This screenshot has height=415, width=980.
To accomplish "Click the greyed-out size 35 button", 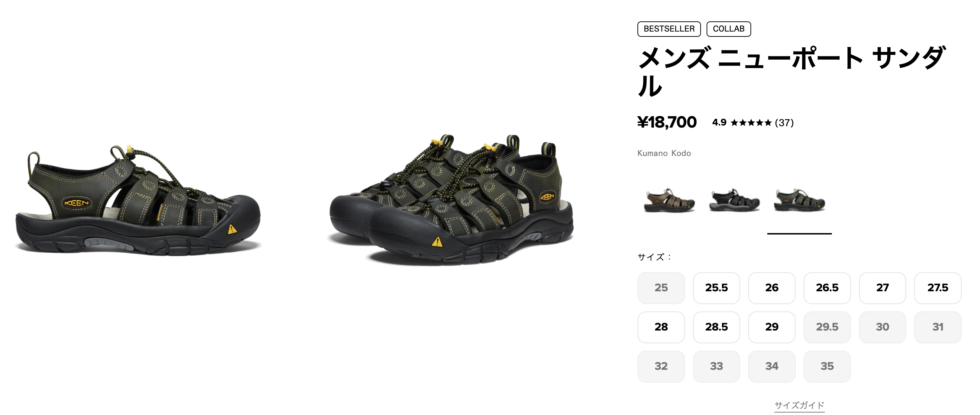I will [x=827, y=366].
